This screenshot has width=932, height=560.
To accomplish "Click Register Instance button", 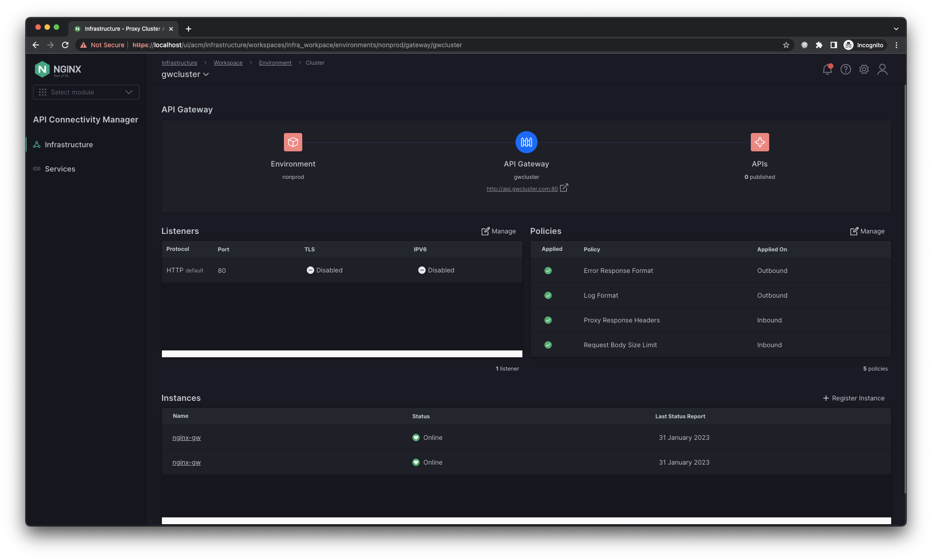I will 854,398.
